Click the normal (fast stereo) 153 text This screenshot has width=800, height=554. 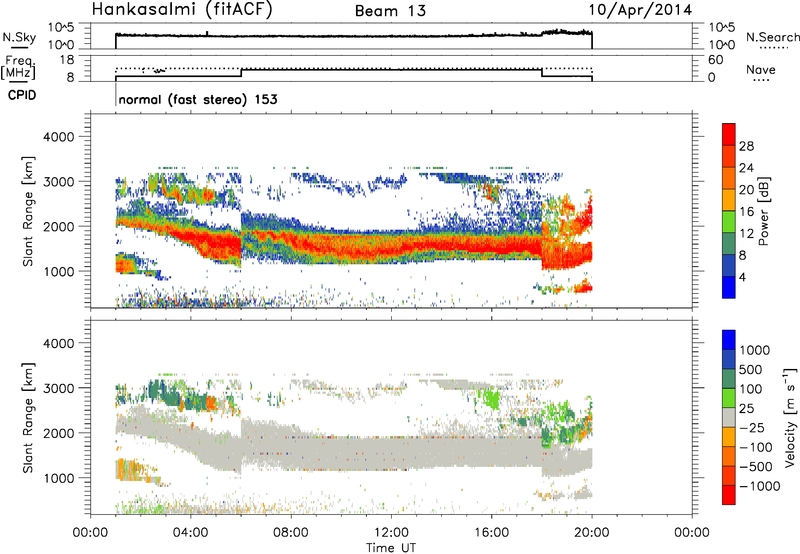tap(198, 99)
